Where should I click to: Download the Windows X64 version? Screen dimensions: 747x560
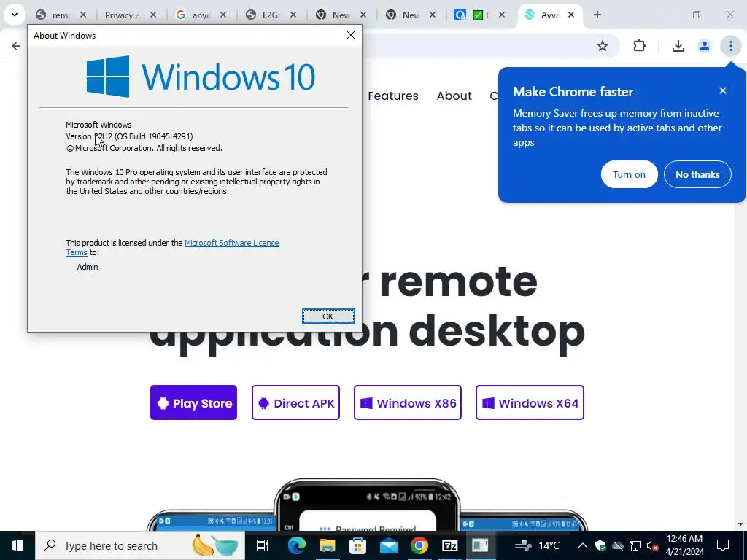click(530, 402)
